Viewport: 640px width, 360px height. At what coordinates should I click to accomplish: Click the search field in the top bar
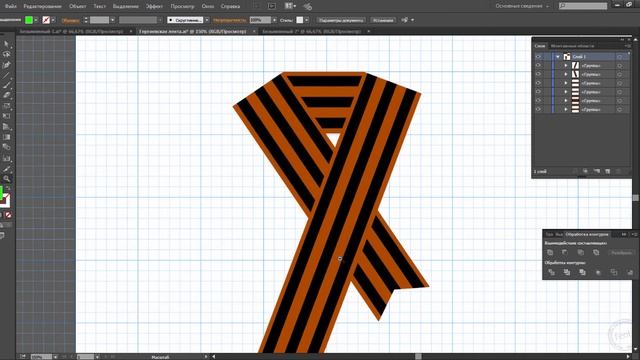point(583,6)
